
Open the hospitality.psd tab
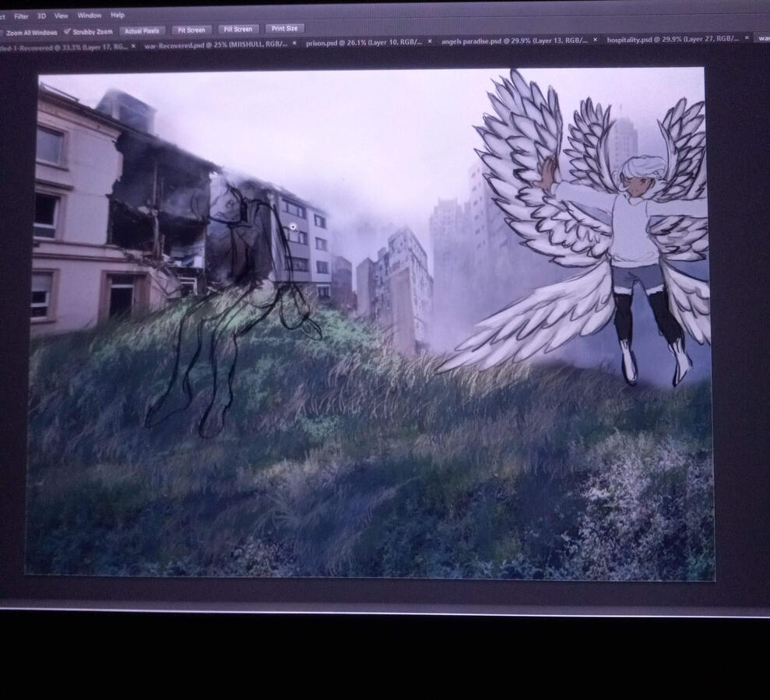[x=671, y=39]
